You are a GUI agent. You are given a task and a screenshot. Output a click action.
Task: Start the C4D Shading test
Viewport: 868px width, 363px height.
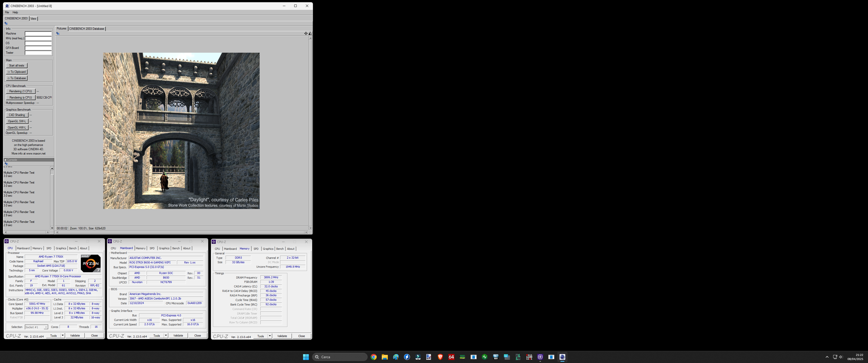(x=17, y=115)
